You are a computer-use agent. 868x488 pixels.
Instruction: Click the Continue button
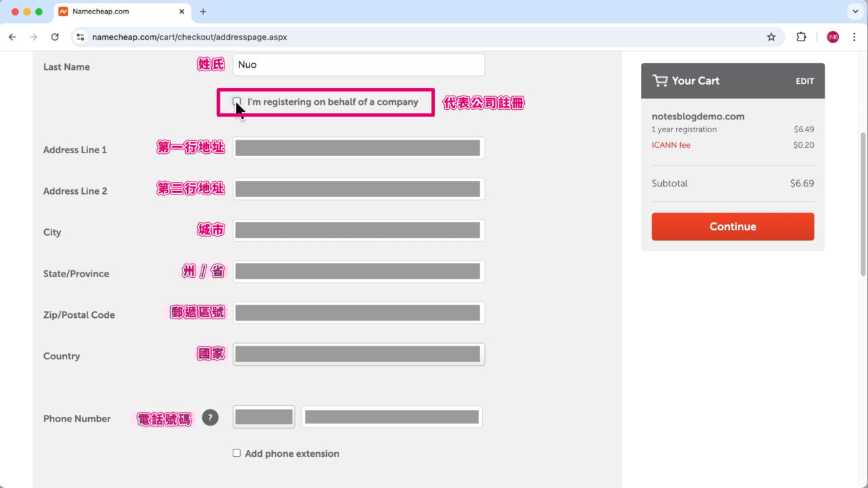point(732,226)
